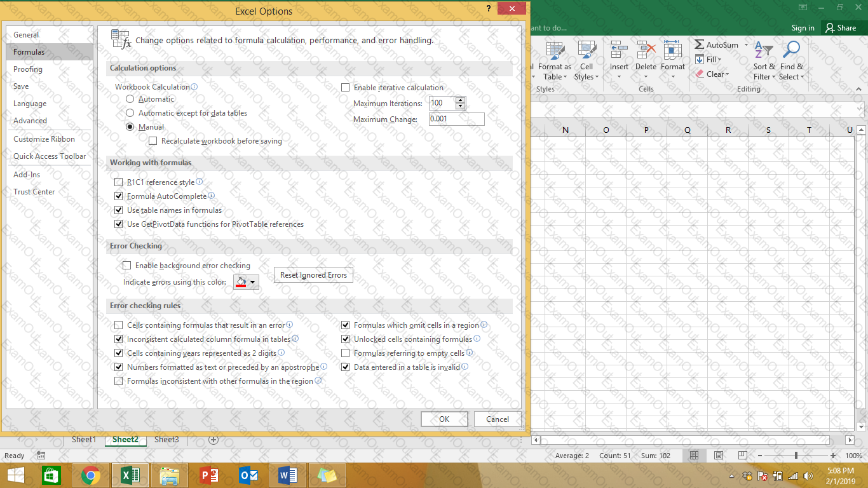Image resolution: width=868 pixels, height=488 pixels.
Task: Select the Advanced options category
Action: pos(50,121)
